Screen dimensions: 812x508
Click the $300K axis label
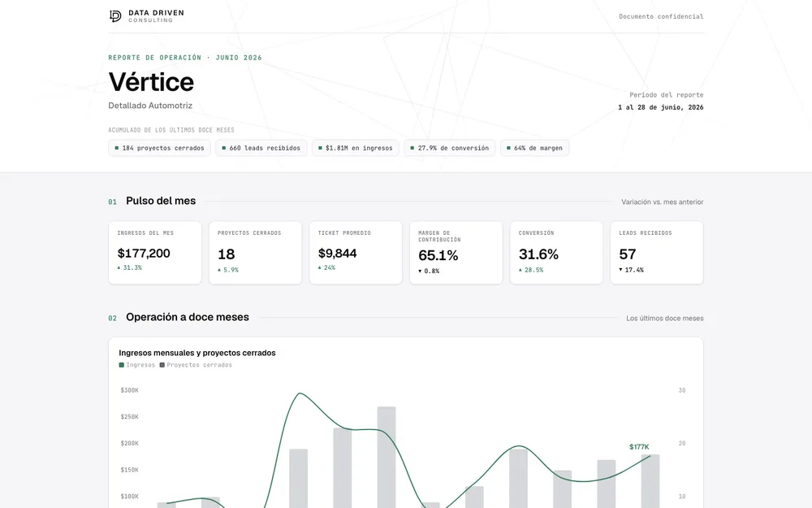pyautogui.click(x=129, y=390)
